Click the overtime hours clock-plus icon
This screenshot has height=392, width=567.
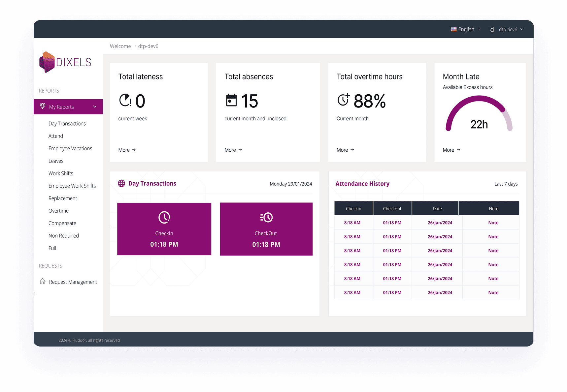[x=343, y=100]
